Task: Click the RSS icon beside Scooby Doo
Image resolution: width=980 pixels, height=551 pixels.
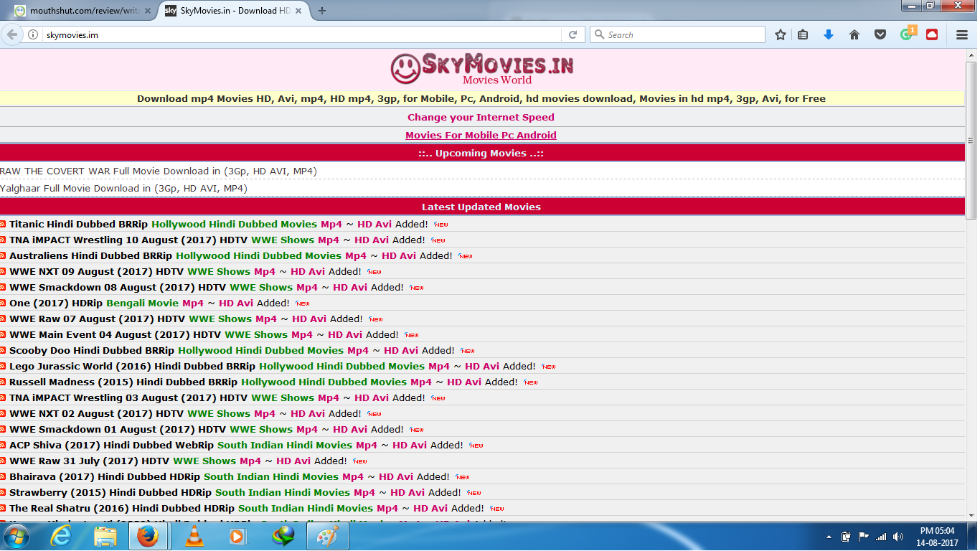Action: pos(4,351)
